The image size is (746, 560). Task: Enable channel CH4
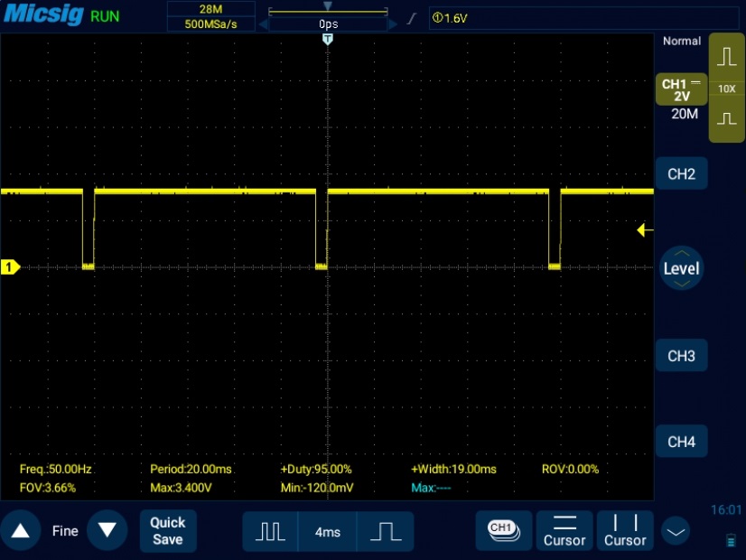click(x=681, y=442)
